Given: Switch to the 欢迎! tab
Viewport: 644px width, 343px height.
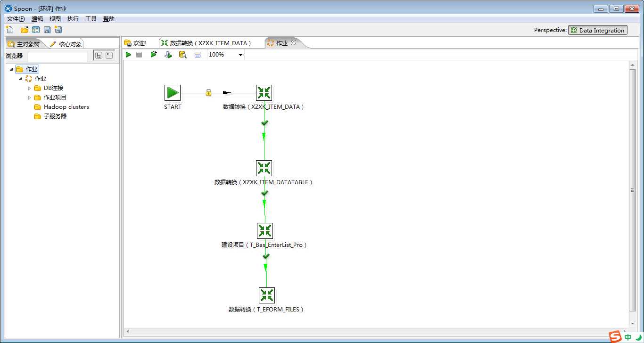Looking at the screenshot, I should pos(136,43).
